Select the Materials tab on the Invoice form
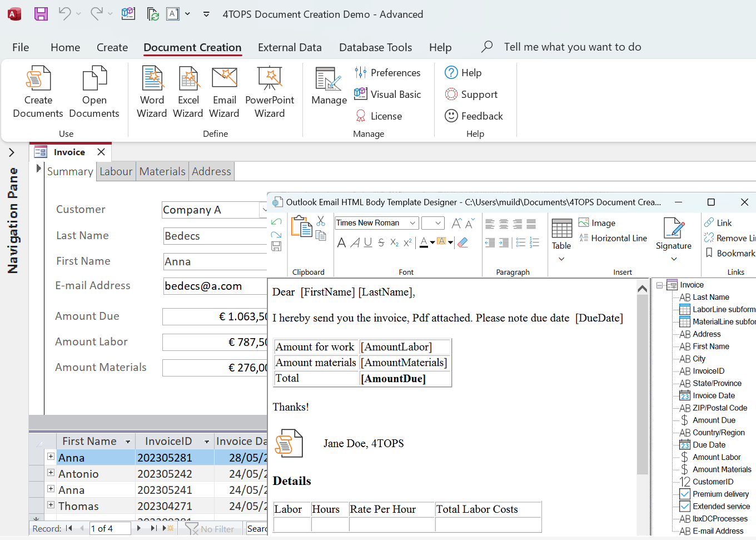756x540 pixels. tap(162, 171)
